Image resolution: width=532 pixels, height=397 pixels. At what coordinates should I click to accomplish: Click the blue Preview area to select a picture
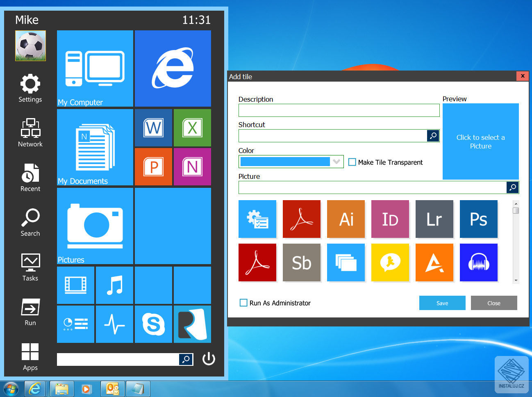480,141
